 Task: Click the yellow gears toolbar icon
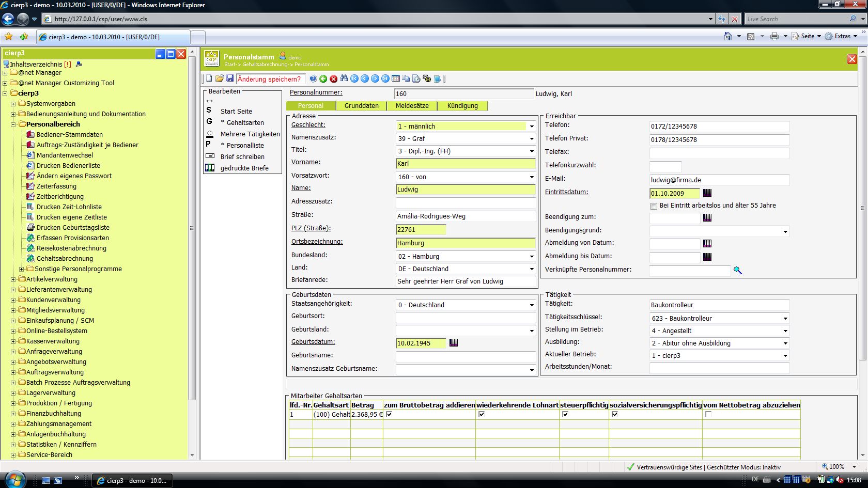click(x=427, y=78)
